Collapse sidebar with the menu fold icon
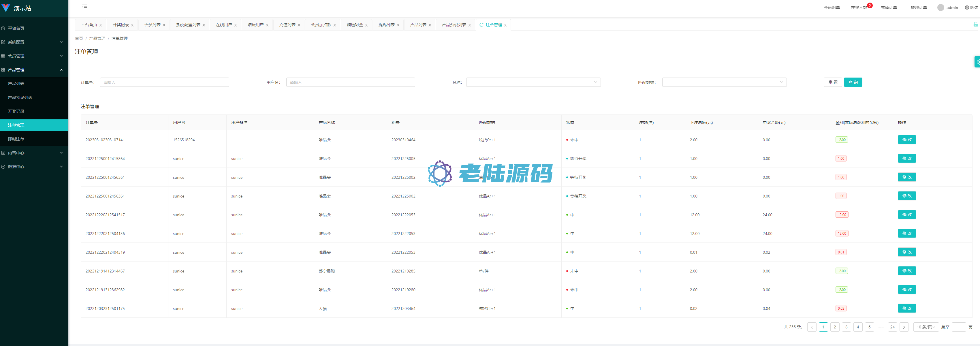 point(84,7)
